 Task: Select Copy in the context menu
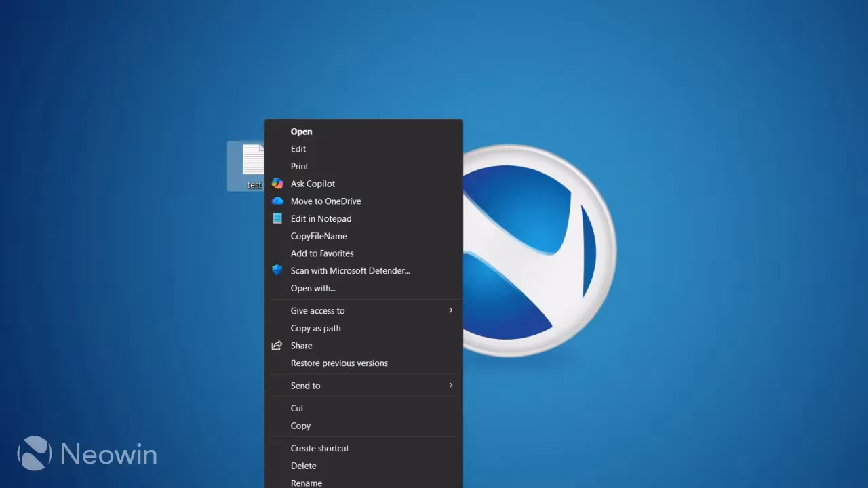[363, 426]
